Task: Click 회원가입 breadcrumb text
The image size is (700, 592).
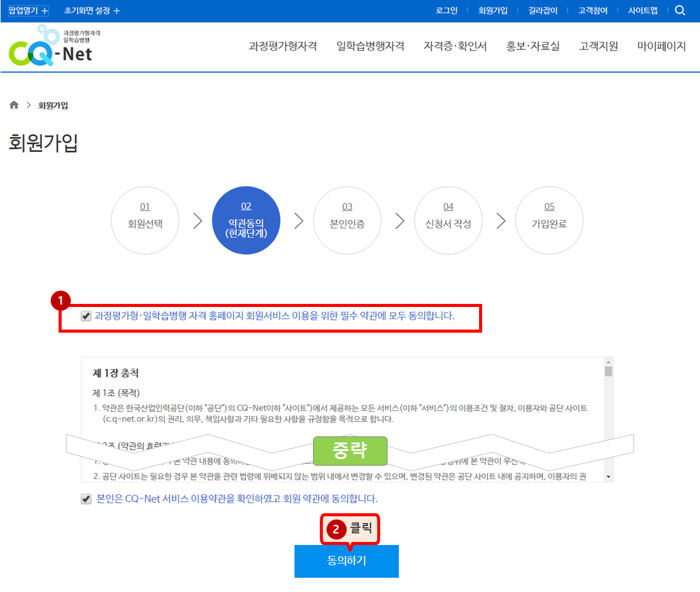Action: tap(53, 106)
